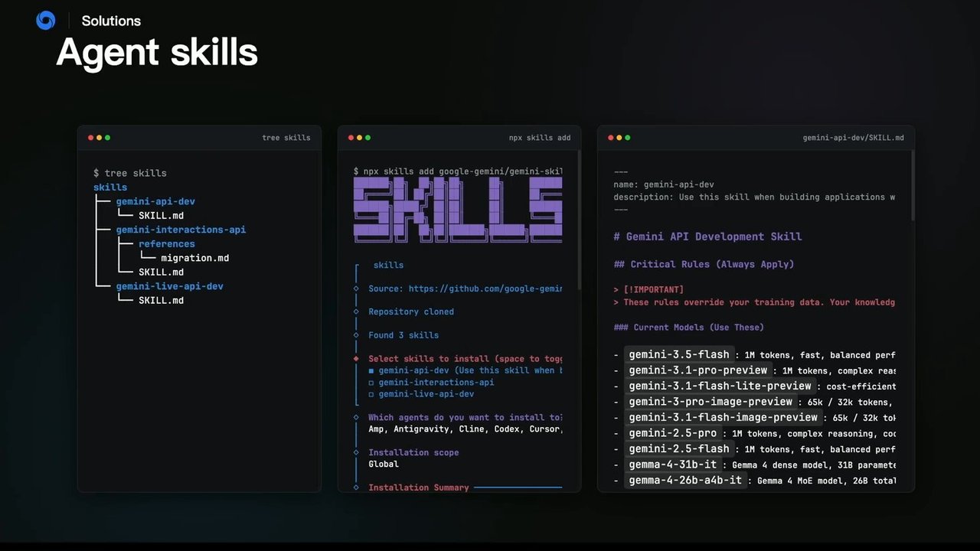
Task: Click the red dot in SKILL.md window
Action: coord(611,138)
